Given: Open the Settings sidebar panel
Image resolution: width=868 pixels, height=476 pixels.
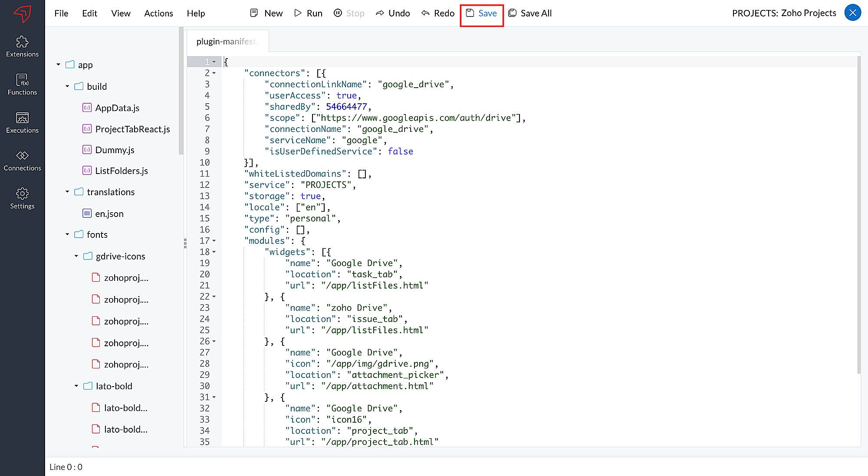Looking at the screenshot, I should click(22, 198).
